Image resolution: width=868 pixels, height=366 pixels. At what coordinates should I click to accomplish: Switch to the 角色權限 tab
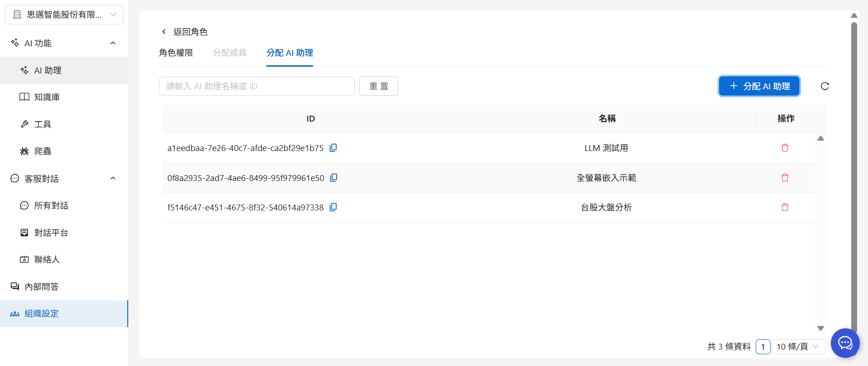pyautogui.click(x=176, y=53)
